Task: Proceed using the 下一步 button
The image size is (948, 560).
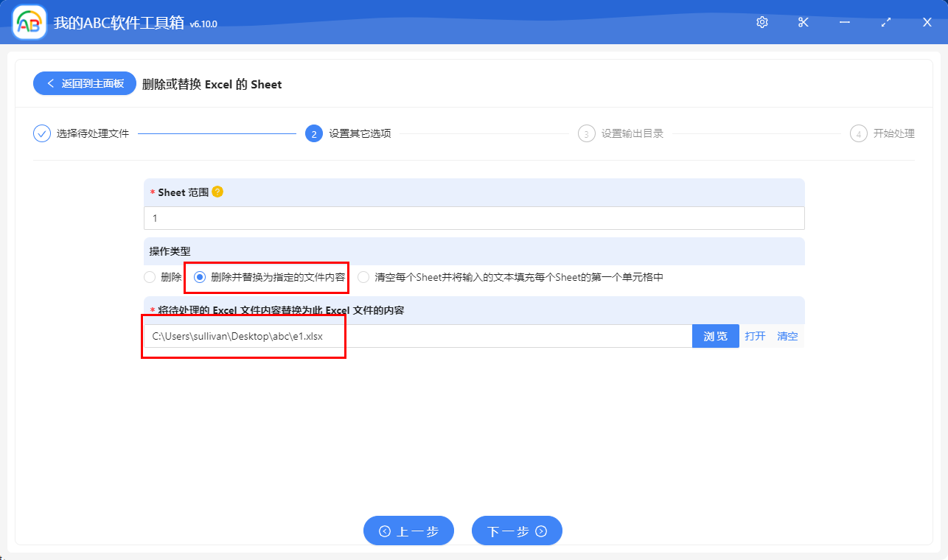Action: pos(517,531)
